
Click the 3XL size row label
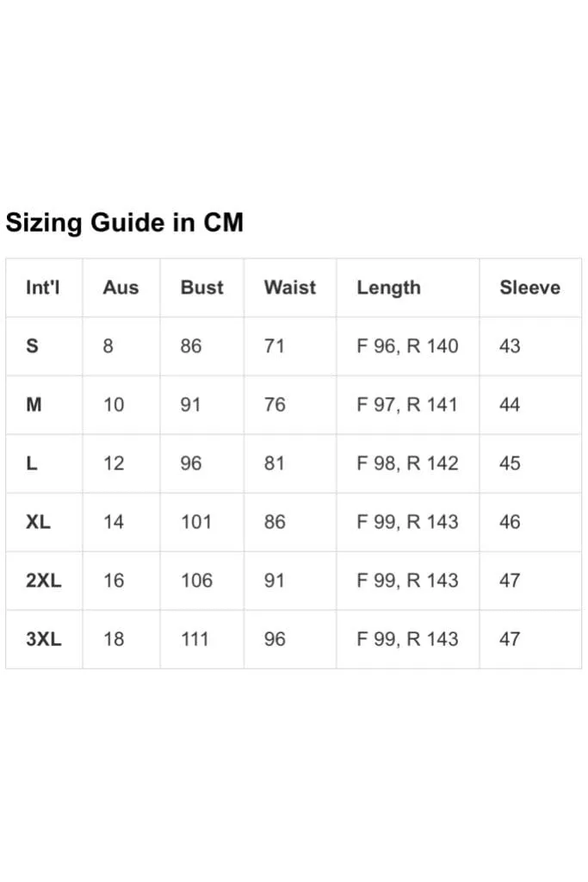(x=43, y=639)
